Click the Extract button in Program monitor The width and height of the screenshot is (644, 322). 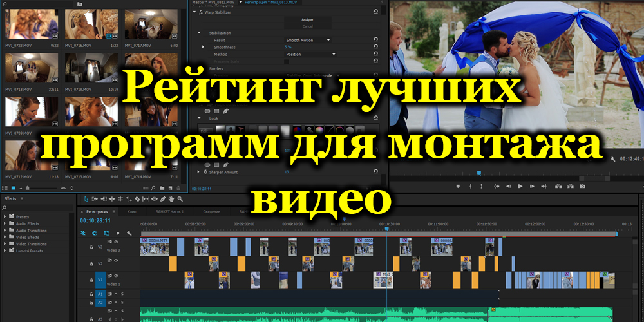pyautogui.click(x=570, y=186)
